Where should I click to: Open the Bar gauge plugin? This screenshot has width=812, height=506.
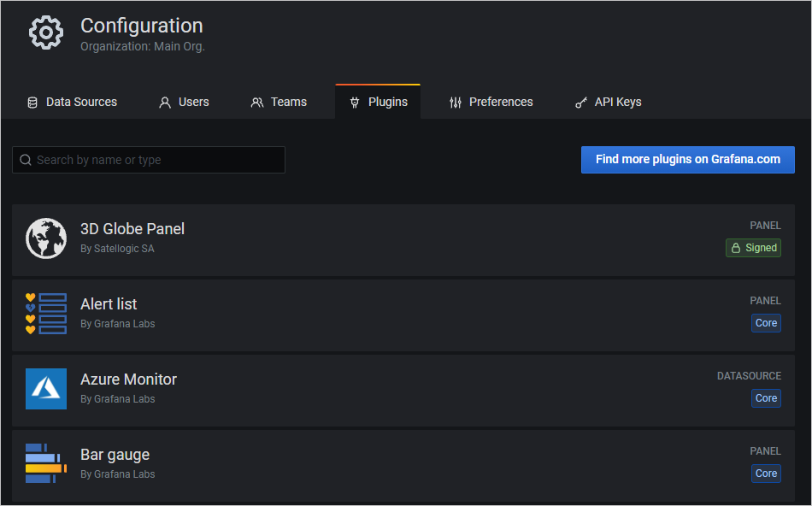[x=403, y=465]
